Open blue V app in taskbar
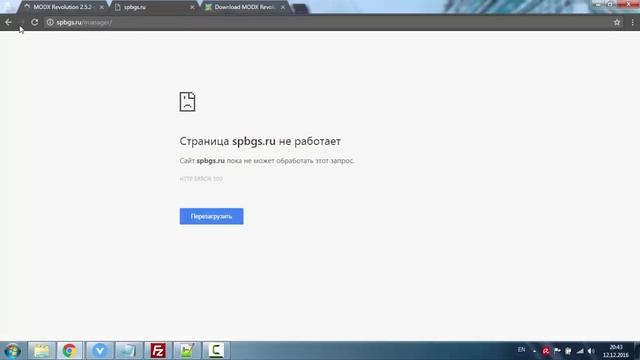Image resolution: width=640 pixels, height=360 pixels. point(100,351)
